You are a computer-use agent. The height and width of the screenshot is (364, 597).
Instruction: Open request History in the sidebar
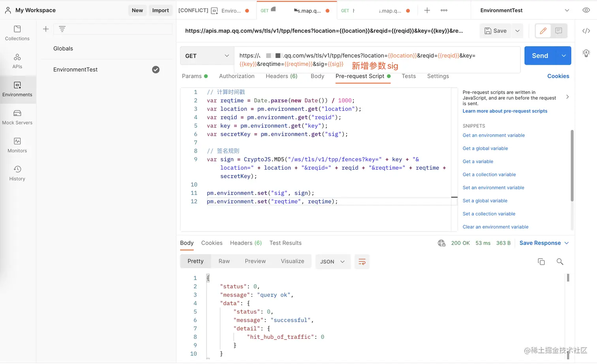[x=17, y=173]
